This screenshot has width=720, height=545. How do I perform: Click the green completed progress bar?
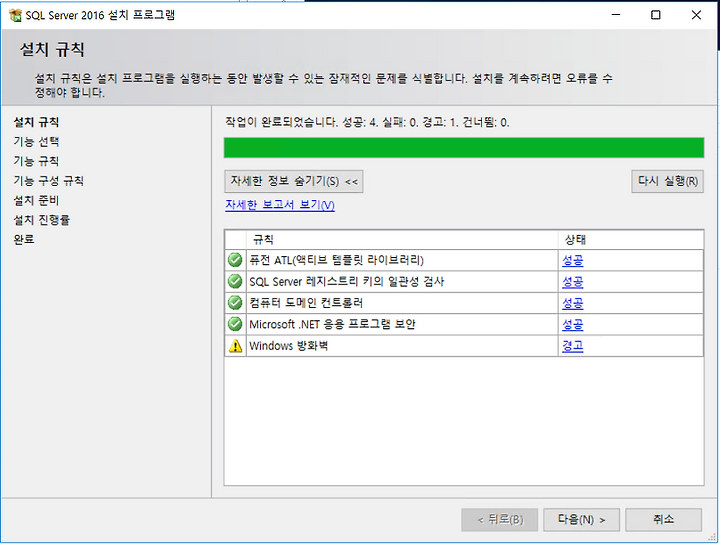[x=464, y=148]
